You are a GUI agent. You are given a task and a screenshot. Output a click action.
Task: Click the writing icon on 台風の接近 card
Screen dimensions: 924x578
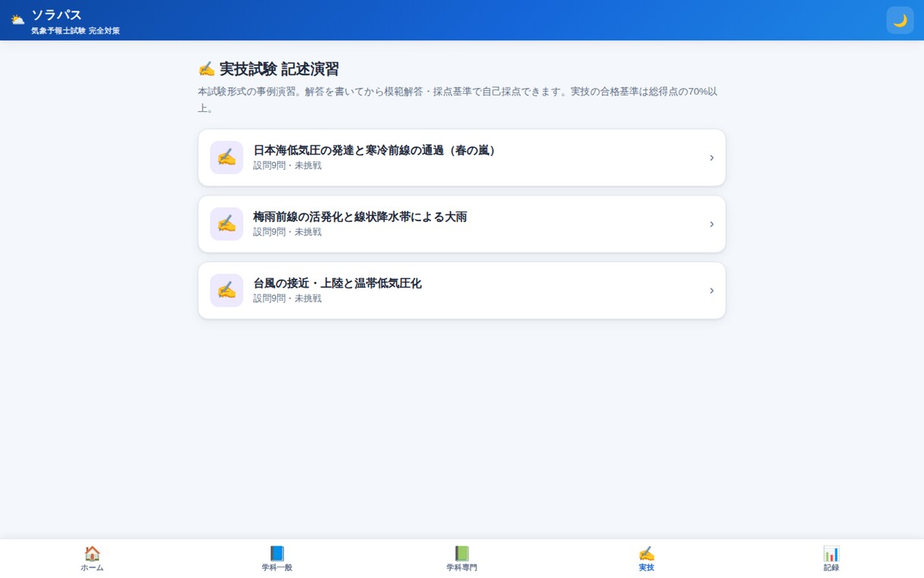pyautogui.click(x=226, y=291)
